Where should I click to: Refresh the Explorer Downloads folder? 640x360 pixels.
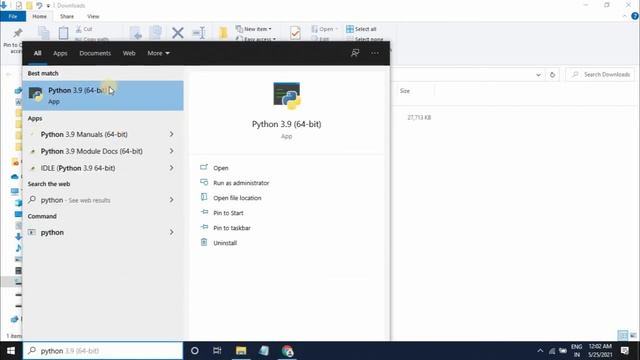552,75
